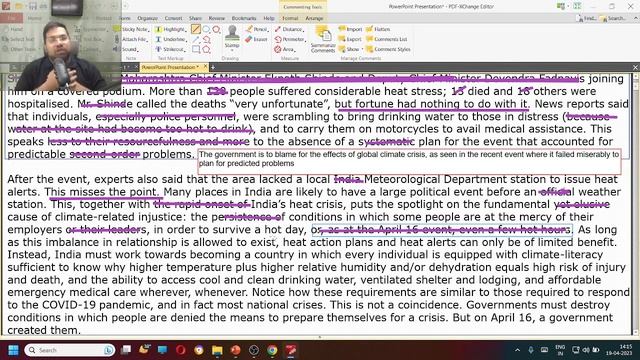Close the PowerPoint Presentation document tab
Screen dimensions: 640x360
pyautogui.click(x=205, y=67)
